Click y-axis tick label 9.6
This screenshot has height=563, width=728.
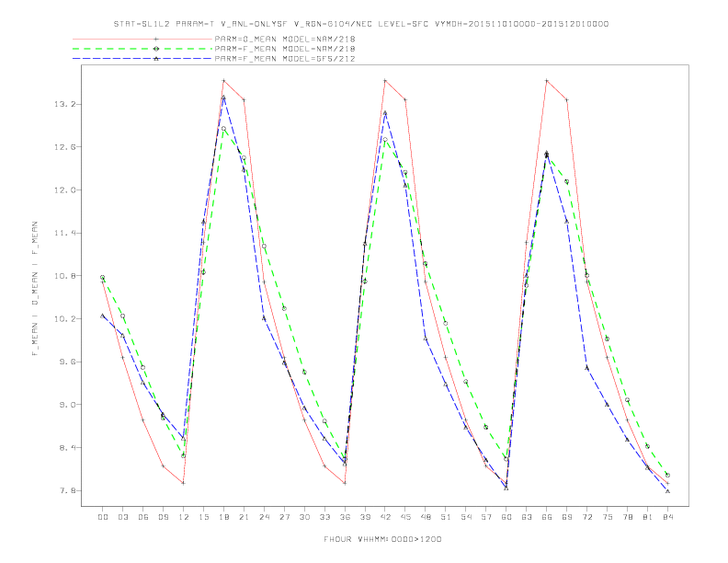point(66,362)
